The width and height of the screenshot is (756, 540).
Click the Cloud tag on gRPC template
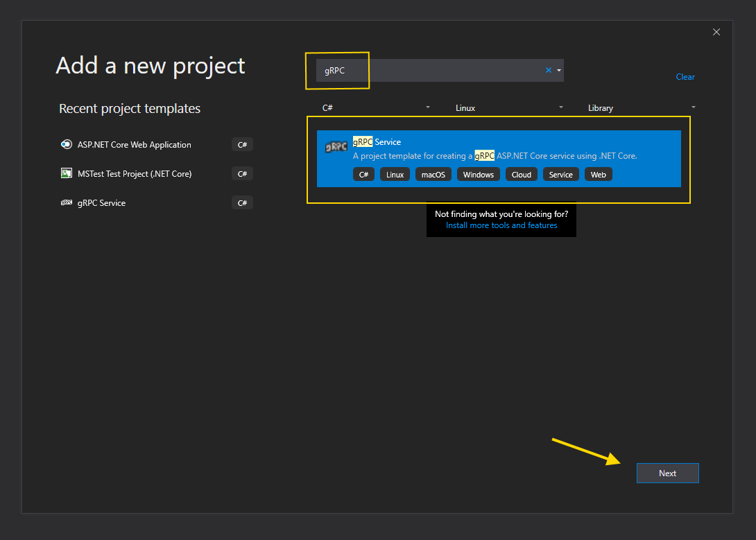(x=521, y=175)
